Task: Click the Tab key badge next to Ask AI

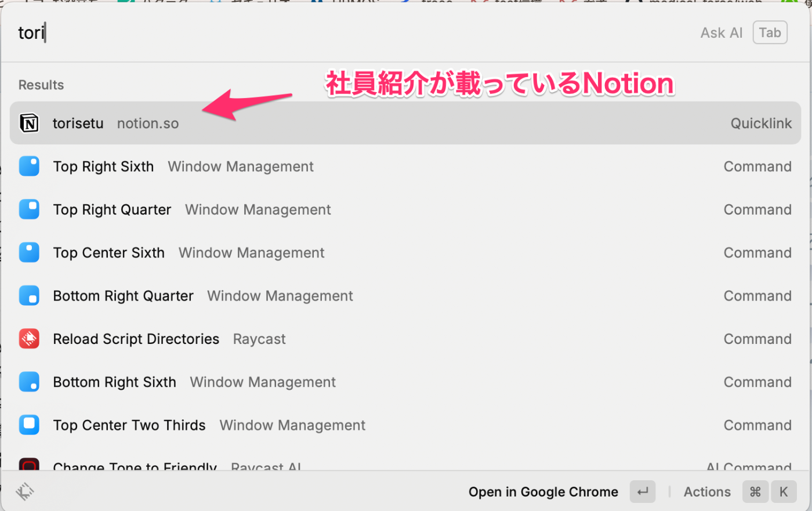Action: [770, 32]
